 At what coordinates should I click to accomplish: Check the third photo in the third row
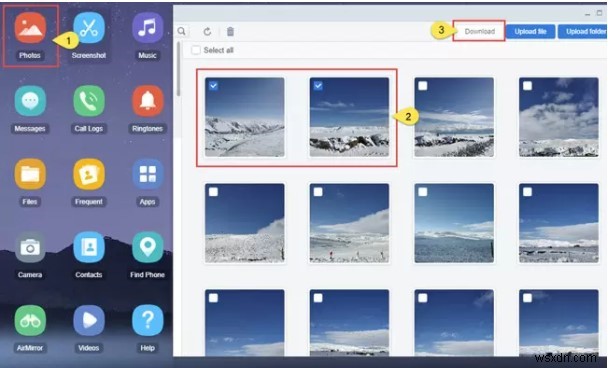pos(423,298)
